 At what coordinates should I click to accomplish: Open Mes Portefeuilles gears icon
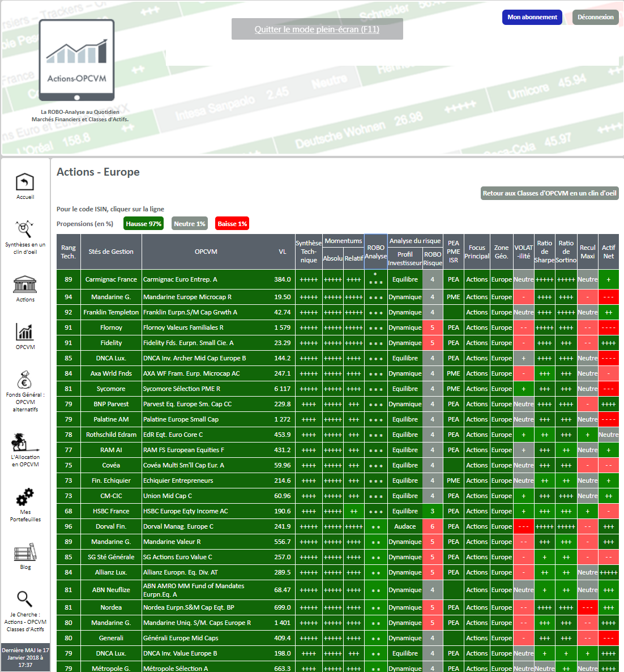[25, 497]
